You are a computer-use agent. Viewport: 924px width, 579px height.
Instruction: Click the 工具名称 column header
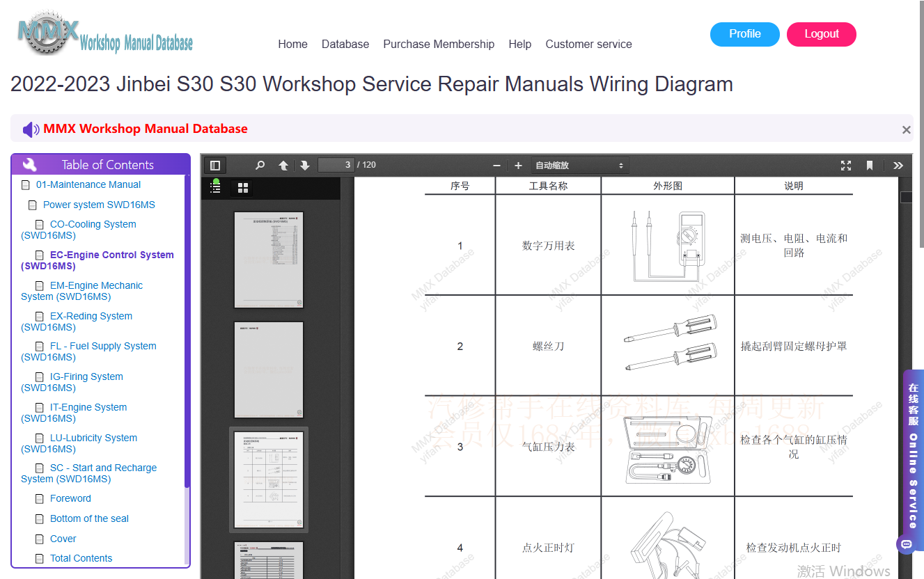click(x=548, y=186)
